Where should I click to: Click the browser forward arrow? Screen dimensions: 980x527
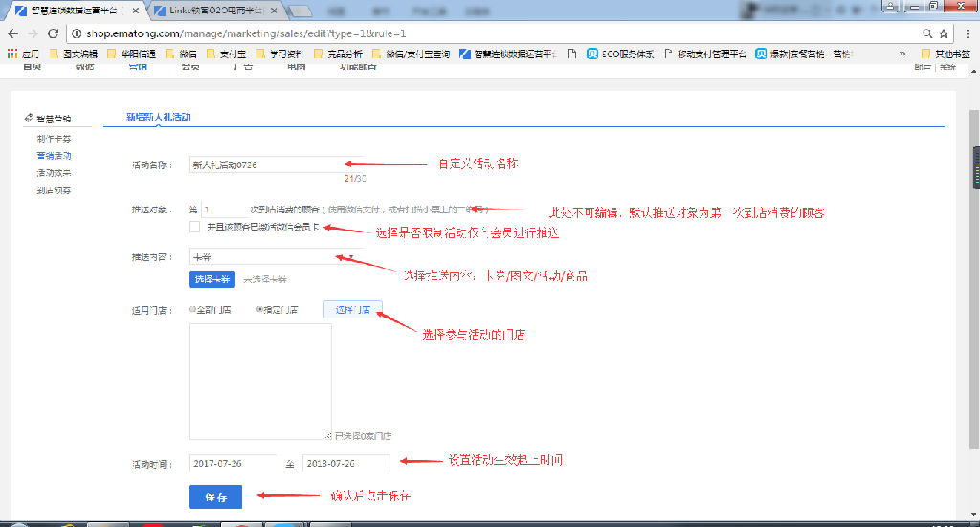click(33, 33)
